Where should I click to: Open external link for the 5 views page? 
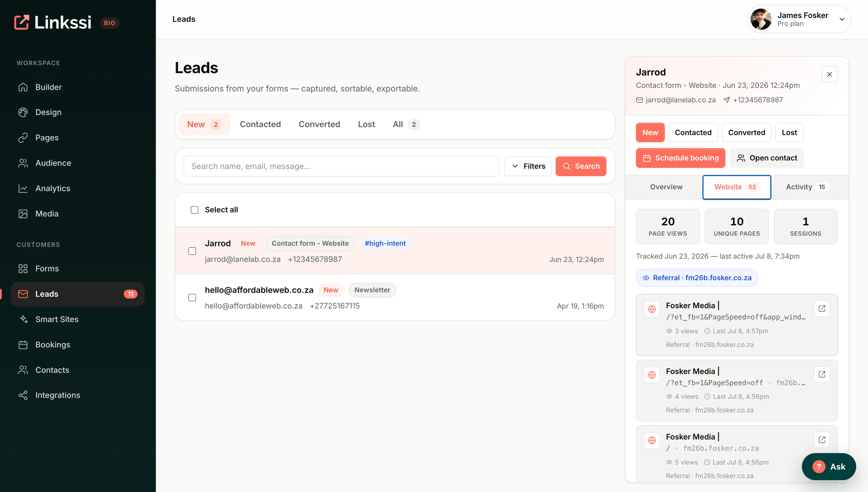click(x=822, y=440)
